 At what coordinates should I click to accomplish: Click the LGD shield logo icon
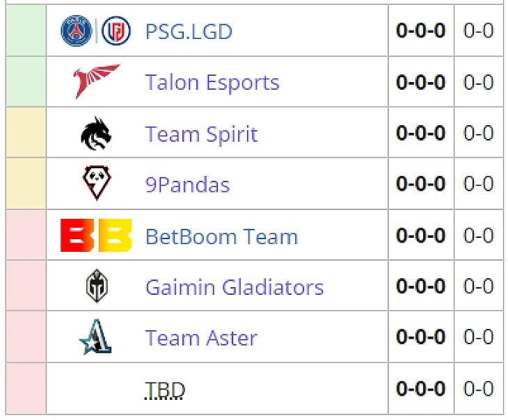pos(116,31)
